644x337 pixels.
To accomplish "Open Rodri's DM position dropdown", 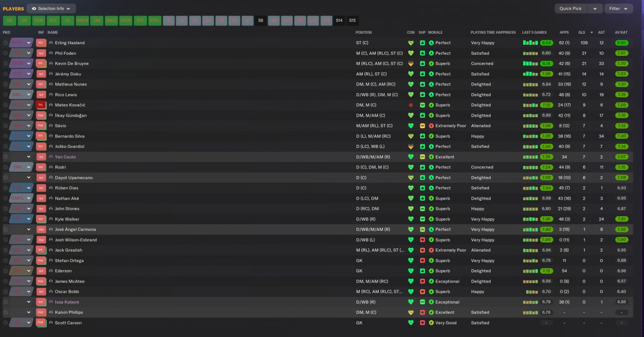I will (22, 167).
